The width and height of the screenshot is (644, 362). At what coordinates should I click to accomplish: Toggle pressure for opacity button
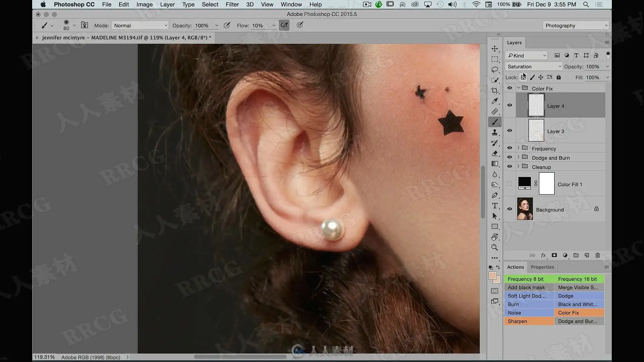tap(227, 25)
